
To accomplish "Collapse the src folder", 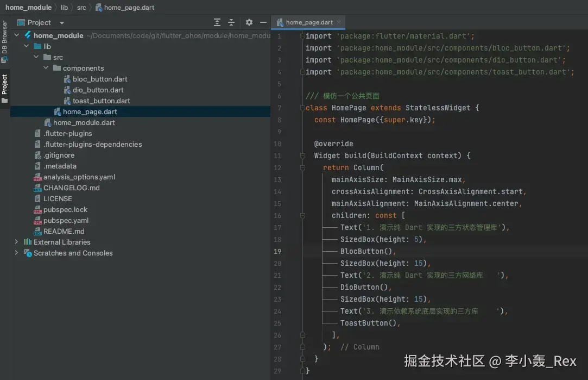I will pyautogui.click(x=36, y=57).
